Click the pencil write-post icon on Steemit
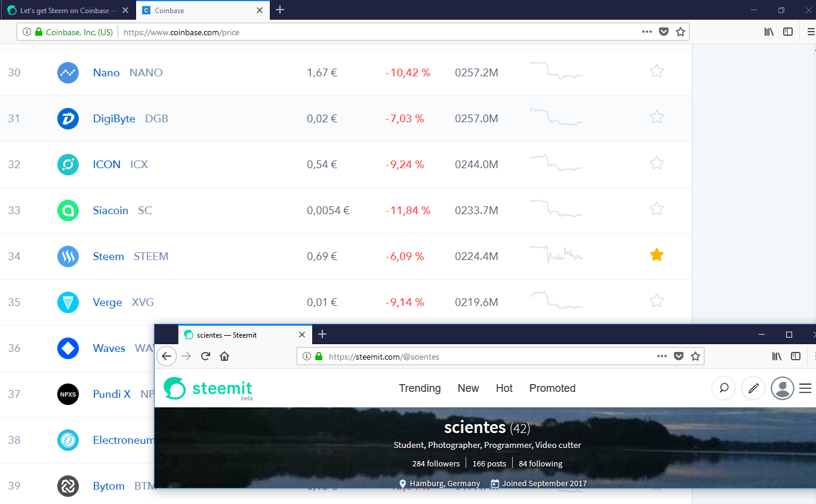 pyautogui.click(x=753, y=388)
